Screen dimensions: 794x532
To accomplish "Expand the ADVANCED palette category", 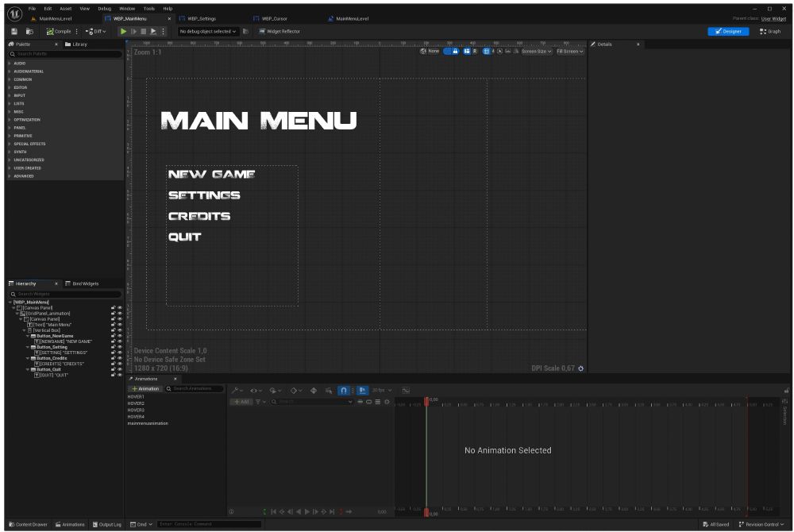I will pyautogui.click(x=10, y=176).
